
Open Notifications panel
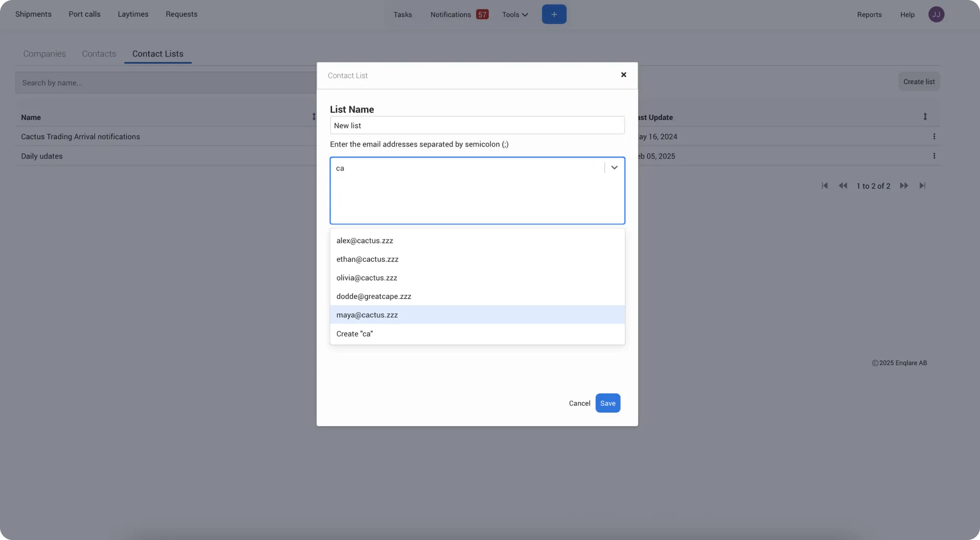click(x=451, y=15)
